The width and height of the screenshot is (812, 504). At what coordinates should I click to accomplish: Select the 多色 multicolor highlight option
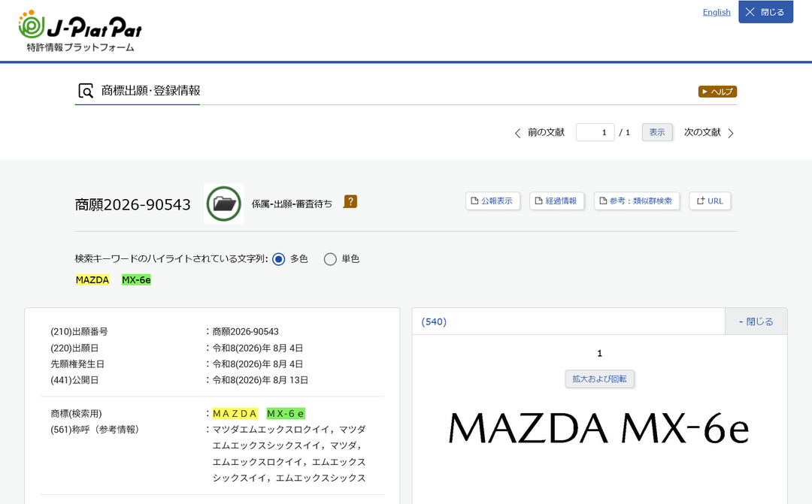tap(279, 258)
